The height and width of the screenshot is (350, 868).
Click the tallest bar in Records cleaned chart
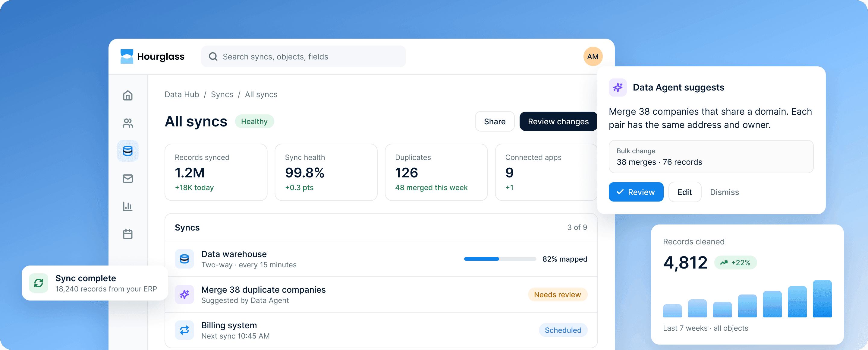822,298
